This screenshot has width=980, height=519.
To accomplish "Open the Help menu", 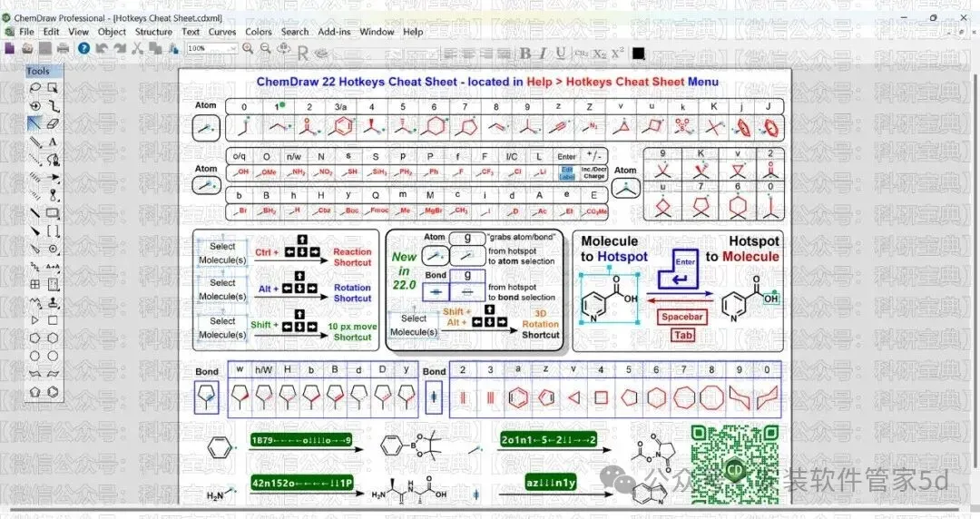I will [x=413, y=32].
